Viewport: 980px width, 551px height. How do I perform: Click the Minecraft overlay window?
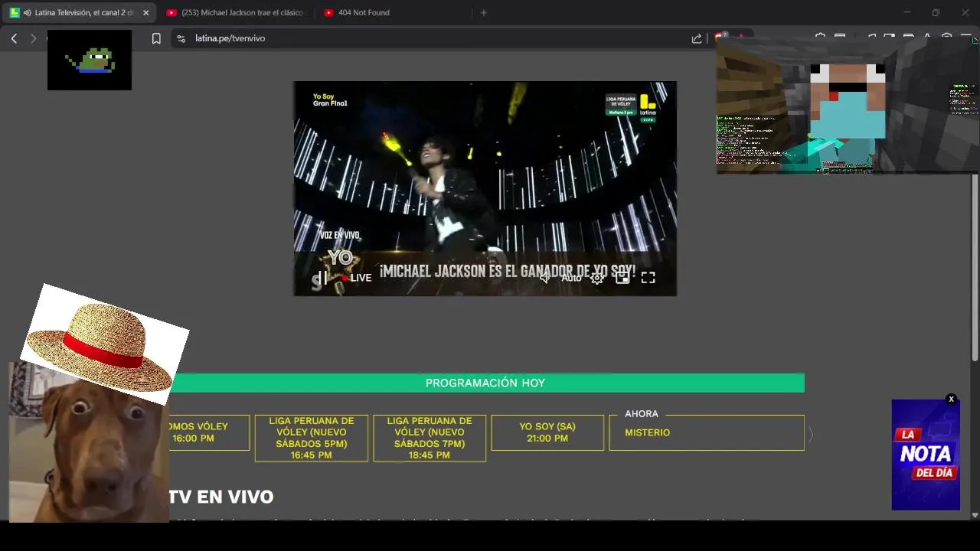click(848, 105)
